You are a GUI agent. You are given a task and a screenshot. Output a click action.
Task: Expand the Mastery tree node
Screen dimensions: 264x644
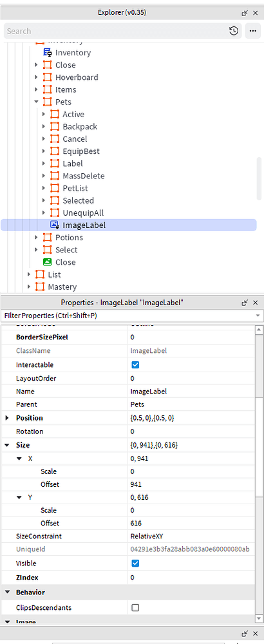coord(29,287)
